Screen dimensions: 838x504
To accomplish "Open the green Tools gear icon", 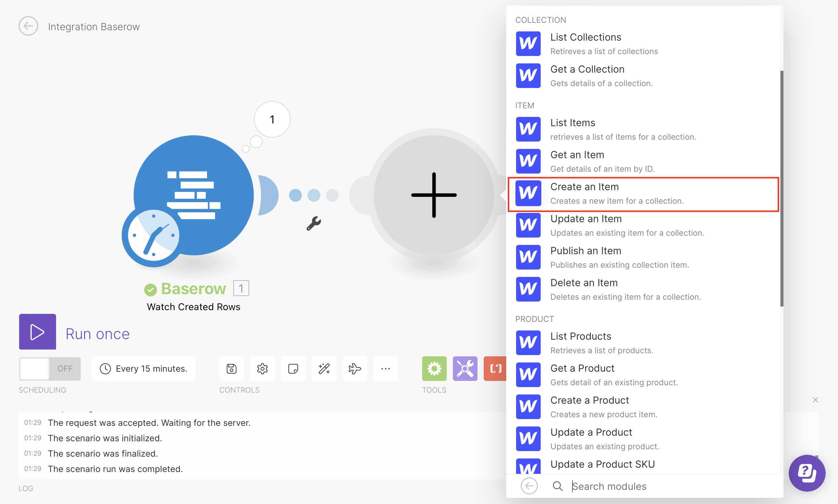I will pyautogui.click(x=434, y=369).
